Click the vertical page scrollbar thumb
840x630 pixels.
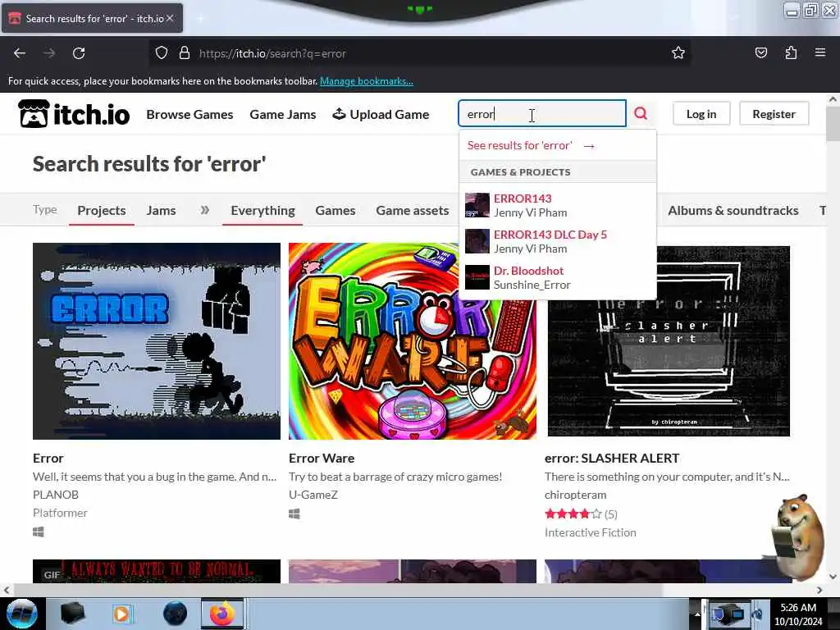click(x=833, y=123)
